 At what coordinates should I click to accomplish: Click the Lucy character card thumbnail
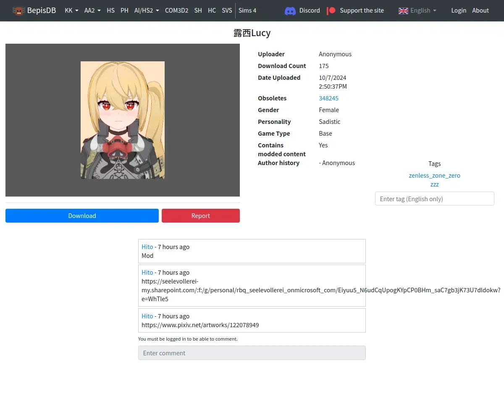(123, 120)
